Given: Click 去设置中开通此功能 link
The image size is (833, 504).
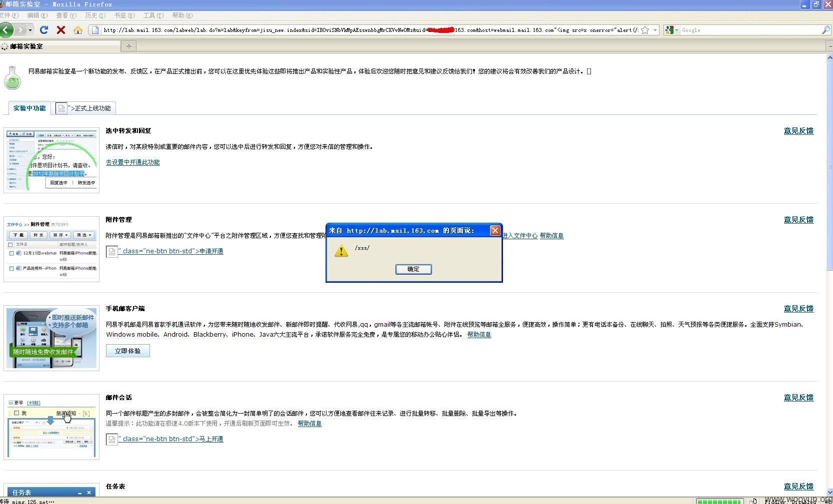Looking at the screenshot, I should 132,162.
